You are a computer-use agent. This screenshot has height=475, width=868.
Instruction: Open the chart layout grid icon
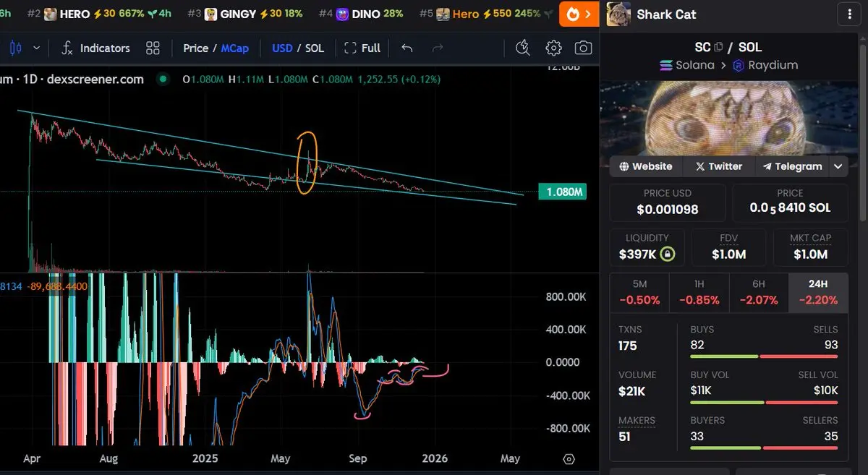(x=153, y=48)
